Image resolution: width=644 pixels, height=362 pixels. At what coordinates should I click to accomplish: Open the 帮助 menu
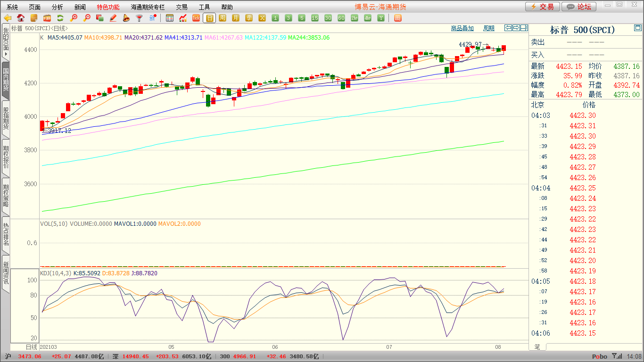coord(227,7)
